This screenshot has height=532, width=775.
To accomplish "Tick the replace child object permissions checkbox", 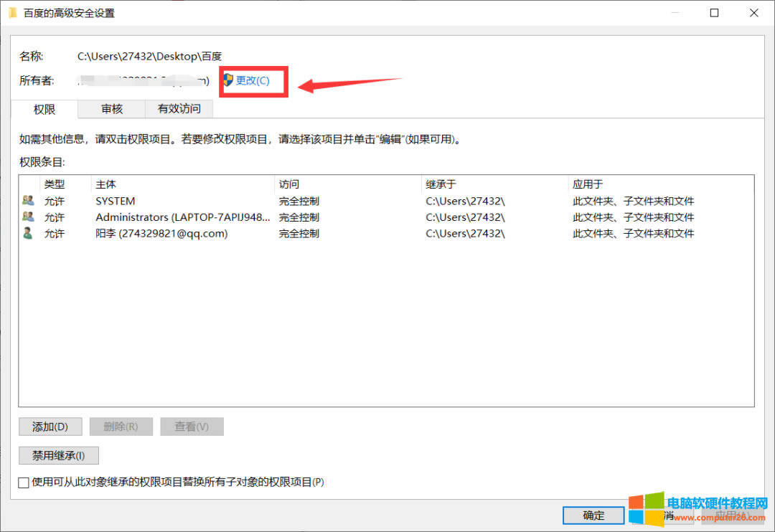I will click(x=23, y=483).
